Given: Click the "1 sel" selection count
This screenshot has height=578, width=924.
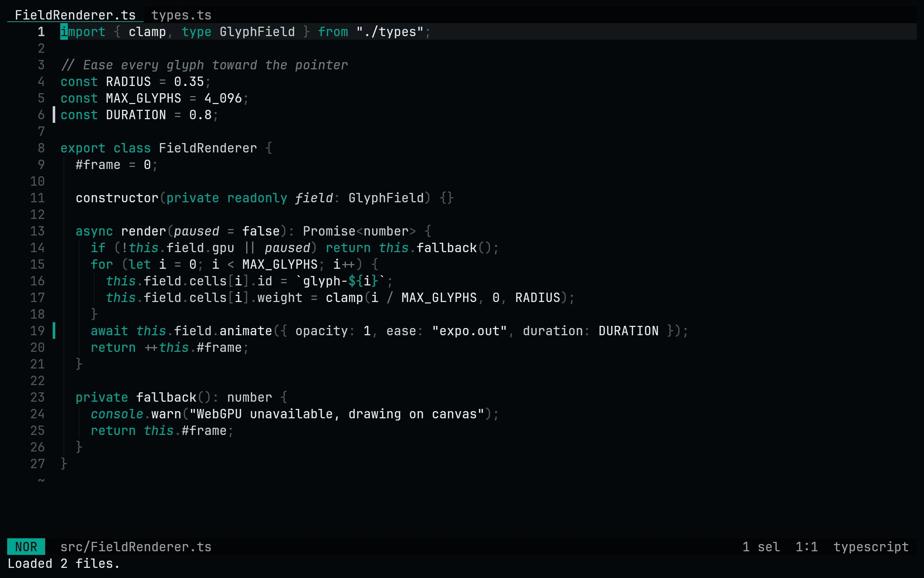Looking at the screenshot, I should click(761, 547).
